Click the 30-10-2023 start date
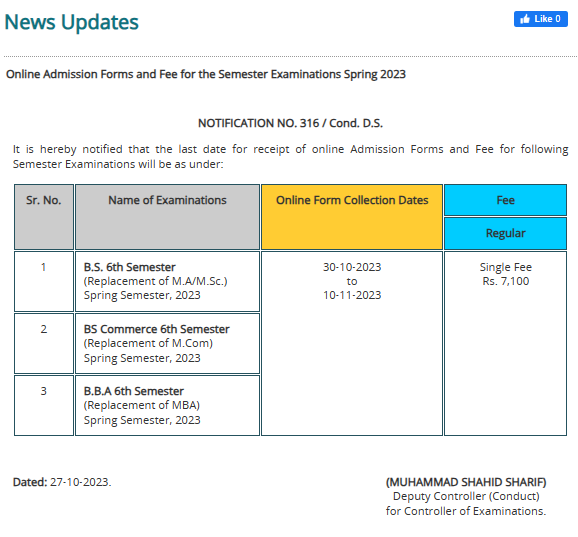Screen dimensions: 578x537 352,267
